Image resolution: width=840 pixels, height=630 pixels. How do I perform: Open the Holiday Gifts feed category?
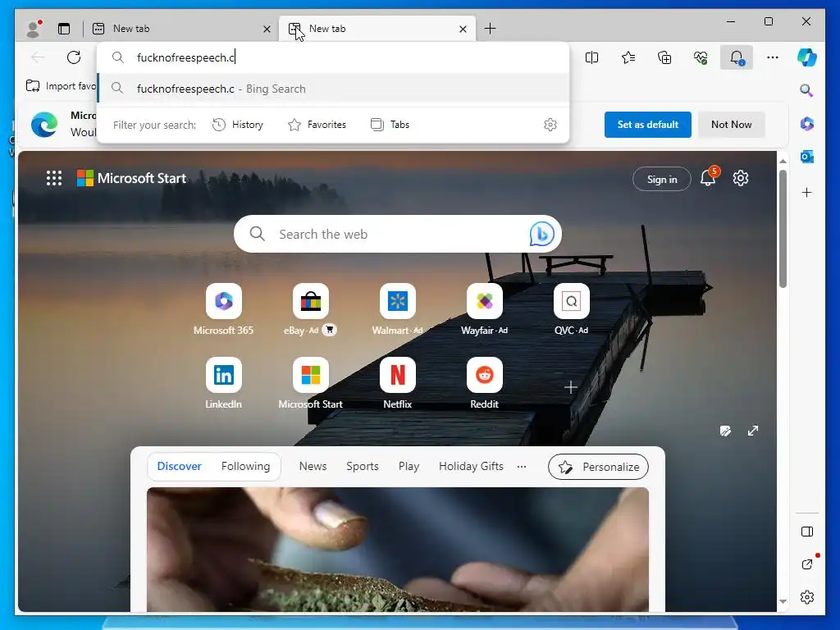471,467
